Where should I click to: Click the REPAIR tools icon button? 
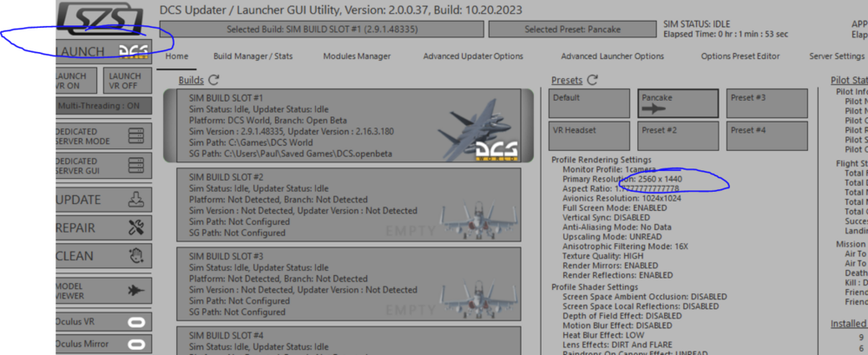tap(103, 227)
